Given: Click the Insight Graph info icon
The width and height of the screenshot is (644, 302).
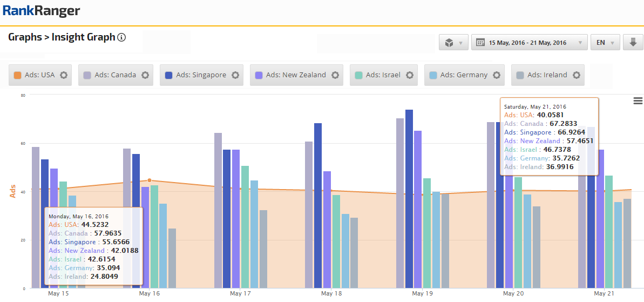Looking at the screenshot, I should [x=122, y=38].
